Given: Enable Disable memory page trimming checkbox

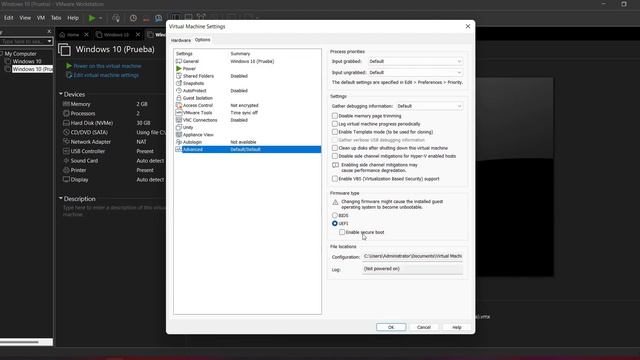Looking at the screenshot, I should pos(335,116).
